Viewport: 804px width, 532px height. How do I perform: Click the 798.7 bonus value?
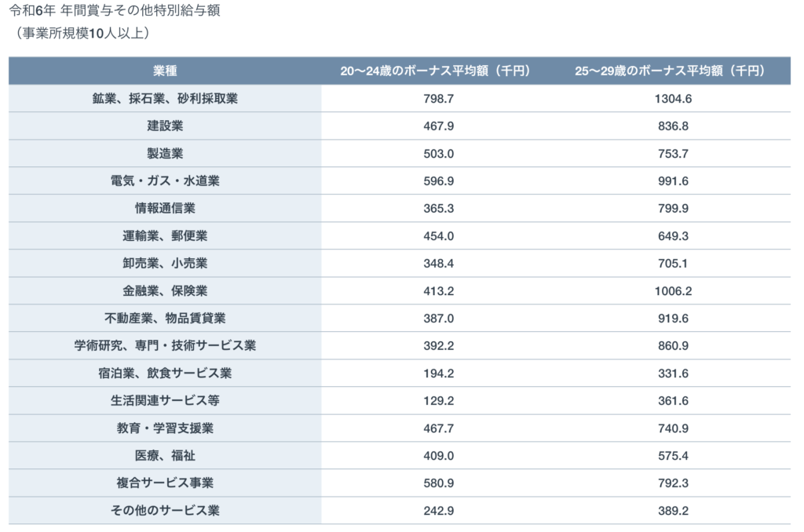[x=436, y=99]
